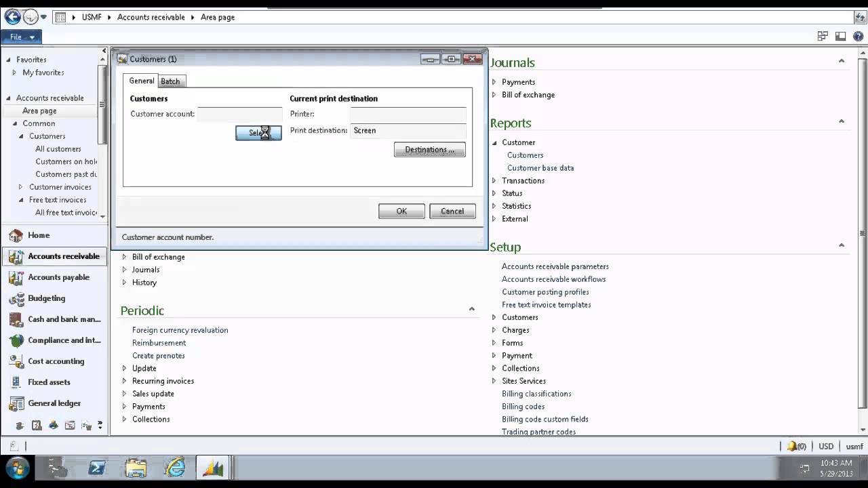Click the Destinations button
868x488 pixels.
(430, 150)
